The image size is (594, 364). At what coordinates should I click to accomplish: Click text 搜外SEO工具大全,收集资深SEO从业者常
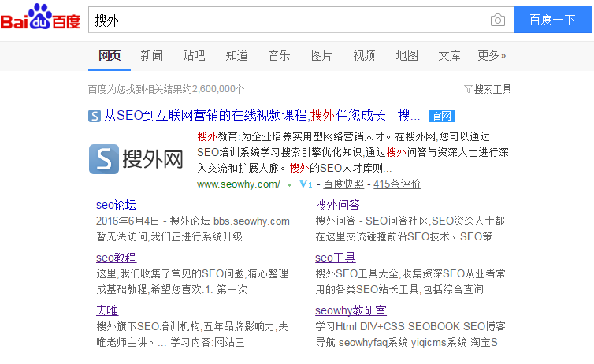410,273
